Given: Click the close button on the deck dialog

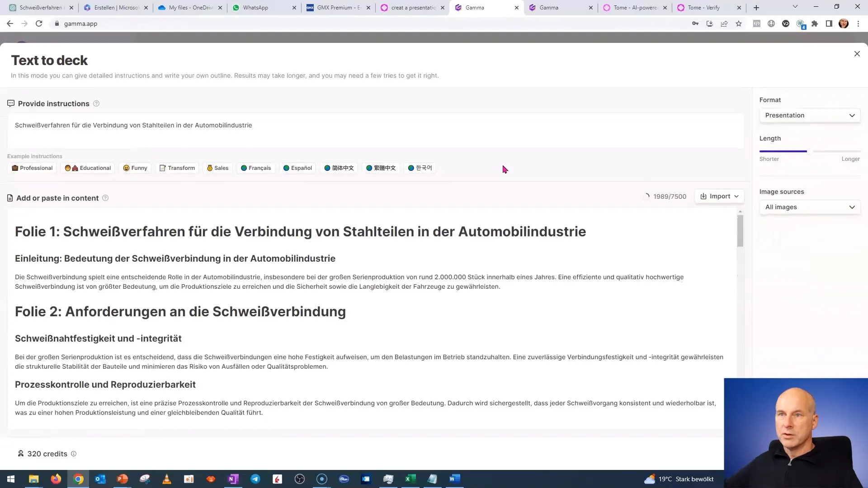Looking at the screenshot, I should coord(857,54).
